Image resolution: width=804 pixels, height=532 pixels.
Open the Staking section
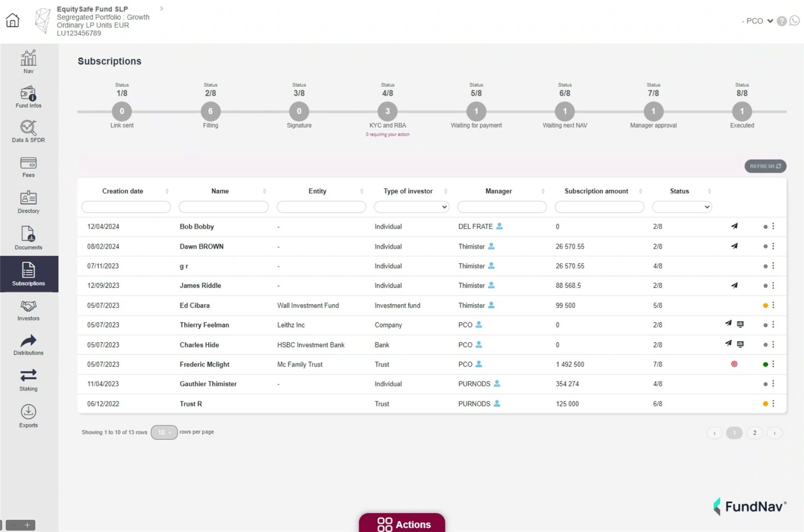click(x=29, y=380)
